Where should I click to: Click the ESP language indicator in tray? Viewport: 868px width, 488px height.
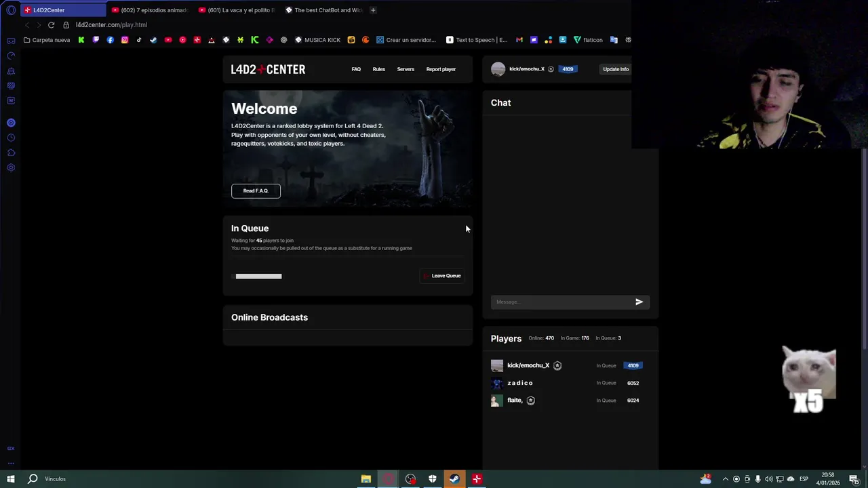click(x=804, y=479)
